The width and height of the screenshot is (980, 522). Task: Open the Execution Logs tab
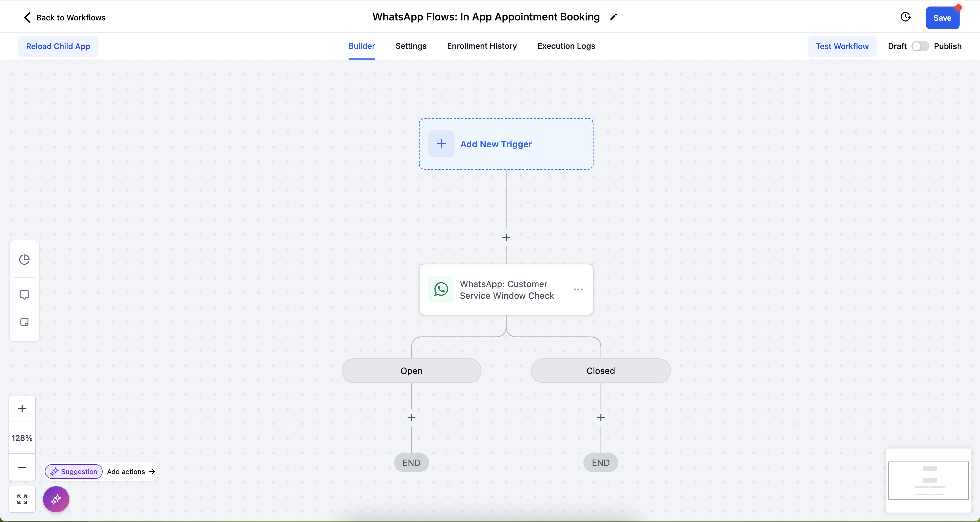(566, 46)
